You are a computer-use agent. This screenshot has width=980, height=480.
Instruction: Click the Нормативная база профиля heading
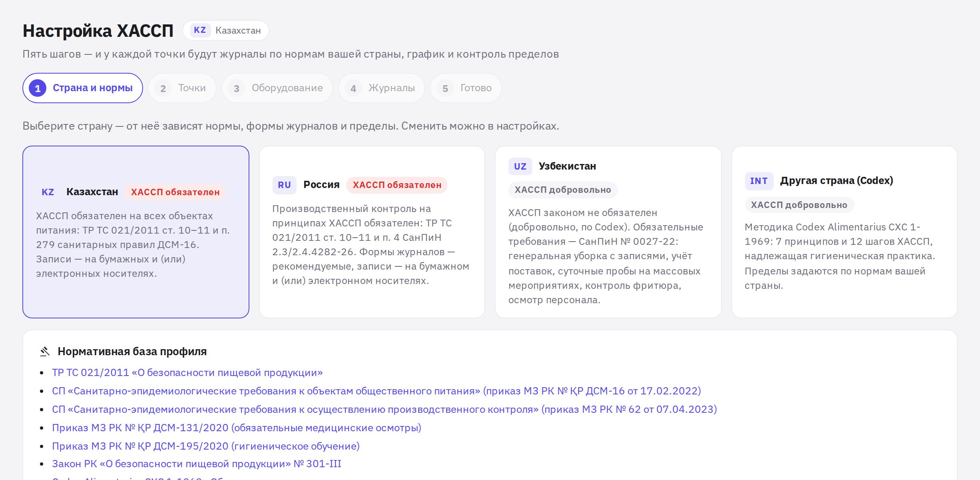click(x=132, y=352)
